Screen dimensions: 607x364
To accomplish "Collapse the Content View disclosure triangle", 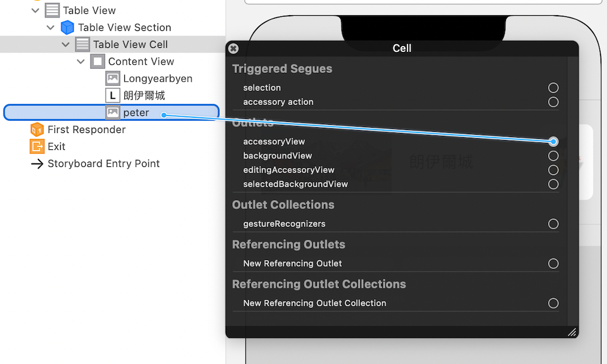I will (81, 61).
